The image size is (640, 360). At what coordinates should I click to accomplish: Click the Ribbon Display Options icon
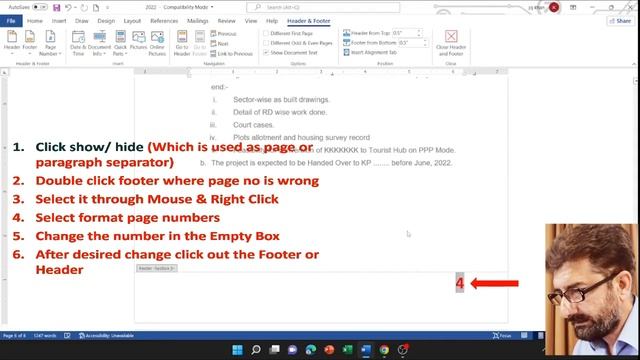(573, 7)
